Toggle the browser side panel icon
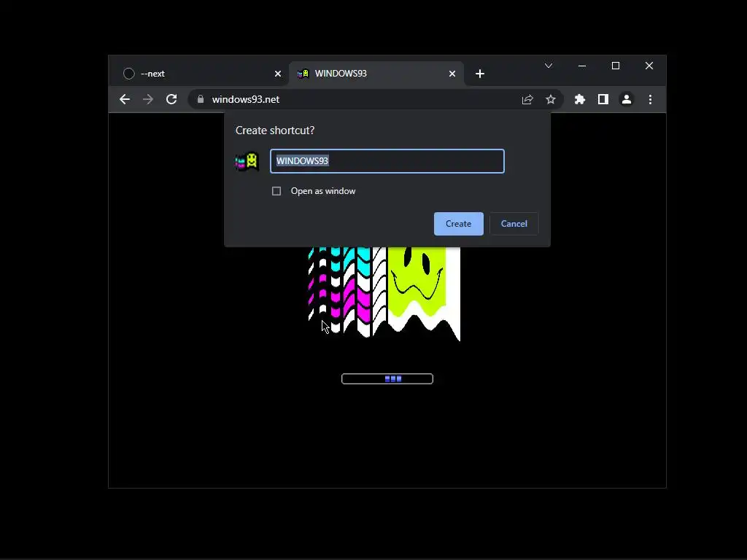This screenshot has width=747, height=560. tap(603, 99)
